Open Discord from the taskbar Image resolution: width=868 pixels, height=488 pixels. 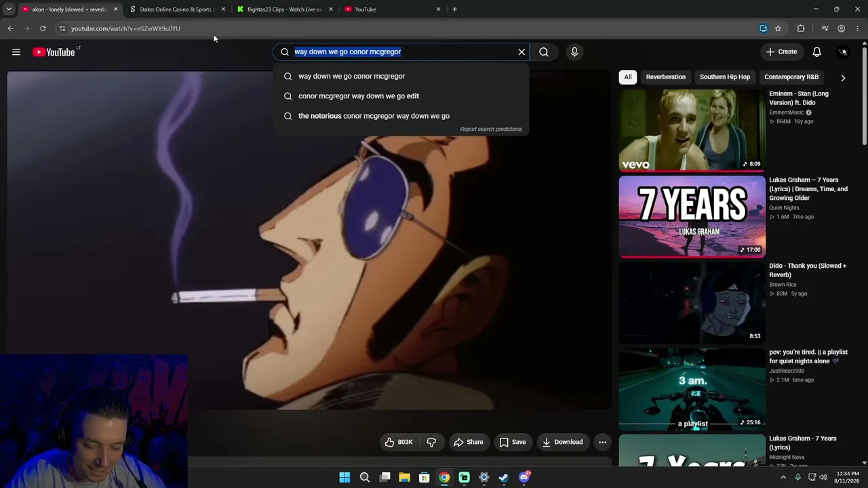pos(524,477)
